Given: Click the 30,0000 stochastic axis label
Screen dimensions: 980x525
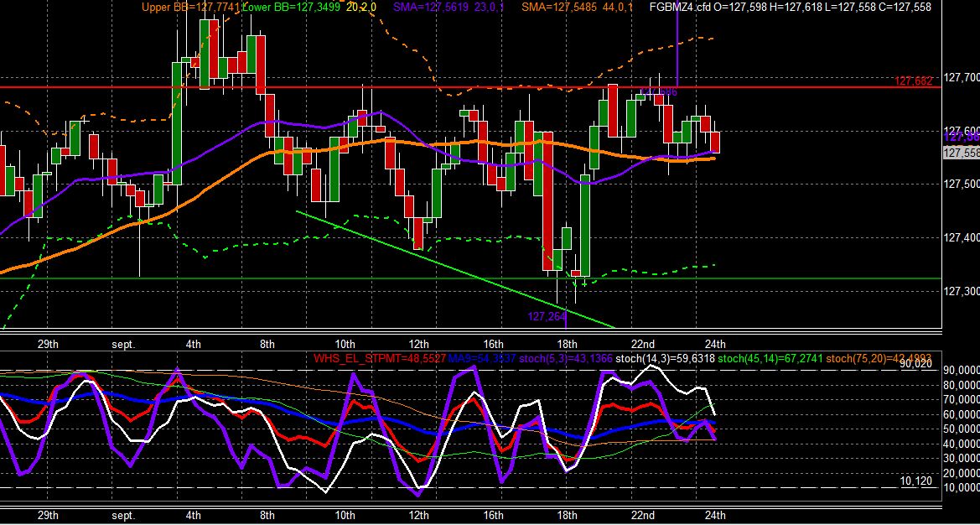Looking at the screenshot, I should 962,458.
